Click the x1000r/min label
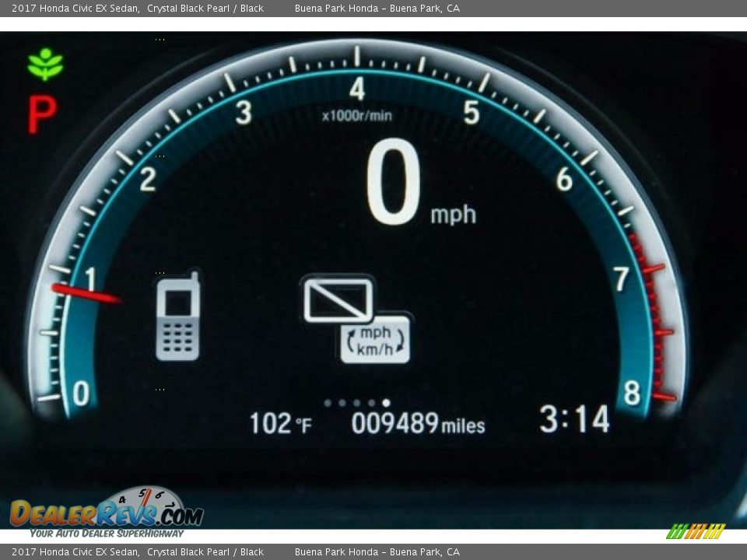 tap(357, 116)
